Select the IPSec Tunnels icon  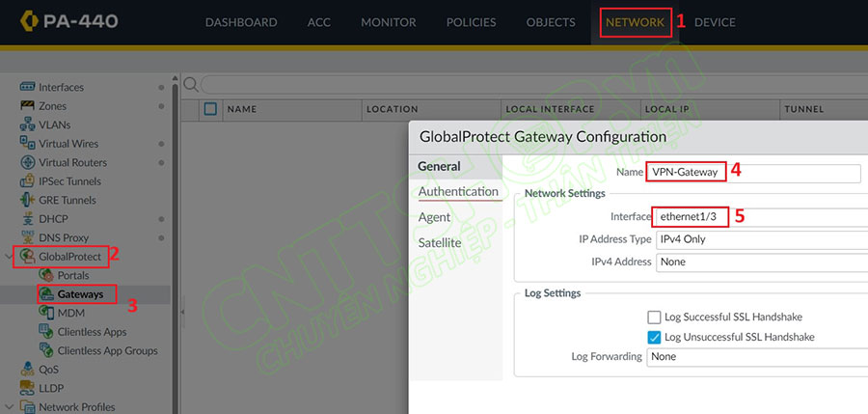(28, 181)
